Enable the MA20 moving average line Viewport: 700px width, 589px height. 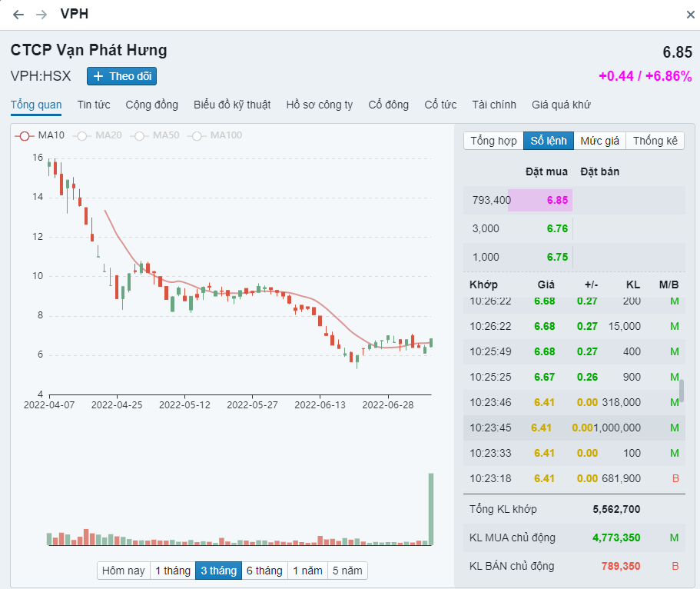98,135
